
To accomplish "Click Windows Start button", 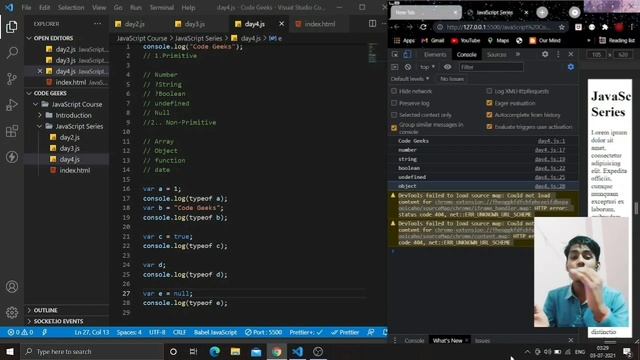I will point(10,351).
